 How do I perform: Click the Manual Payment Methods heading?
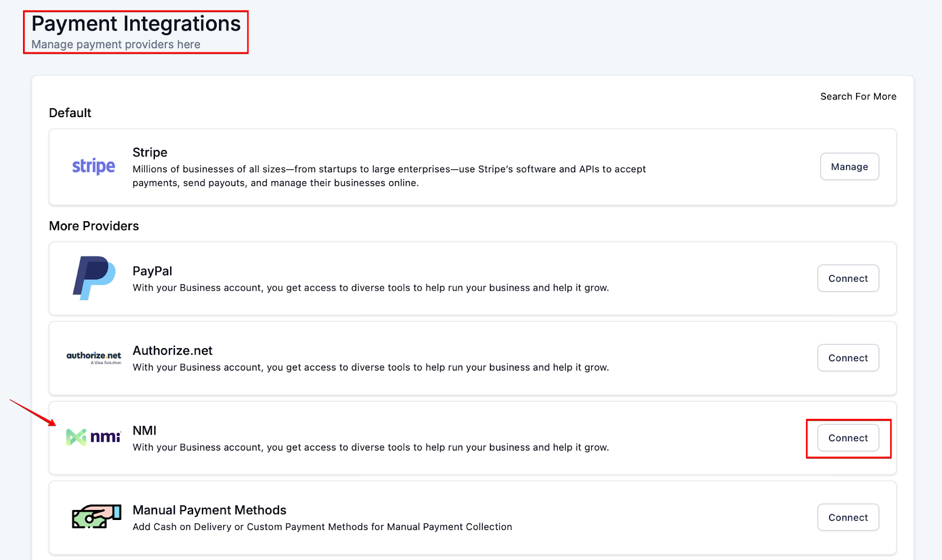tap(209, 510)
